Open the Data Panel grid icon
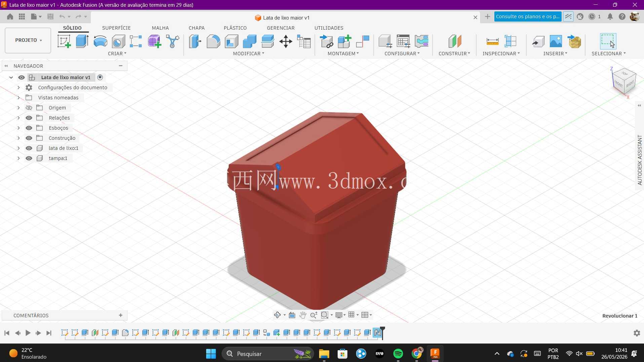The height and width of the screenshot is (362, 644). 22,17
